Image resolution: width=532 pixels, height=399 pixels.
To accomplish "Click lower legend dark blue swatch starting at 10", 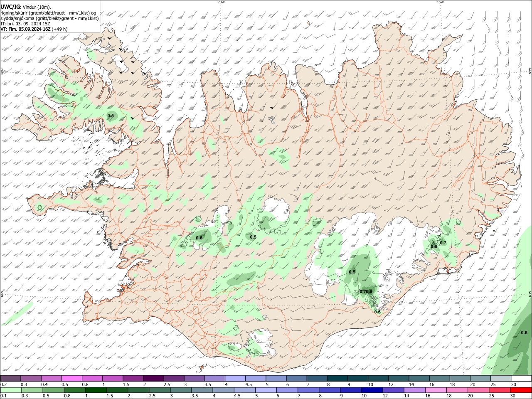I will click(x=372, y=390).
